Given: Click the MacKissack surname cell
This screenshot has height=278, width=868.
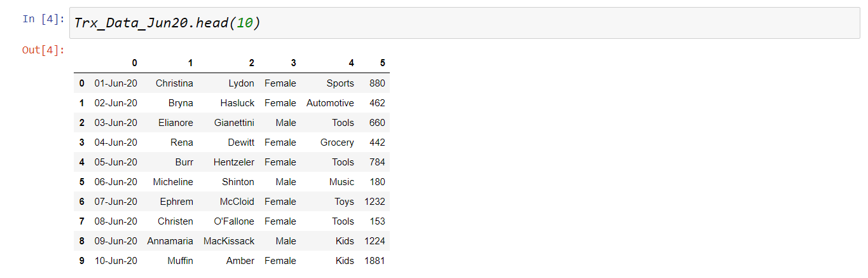Looking at the screenshot, I should (x=229, y=241).
